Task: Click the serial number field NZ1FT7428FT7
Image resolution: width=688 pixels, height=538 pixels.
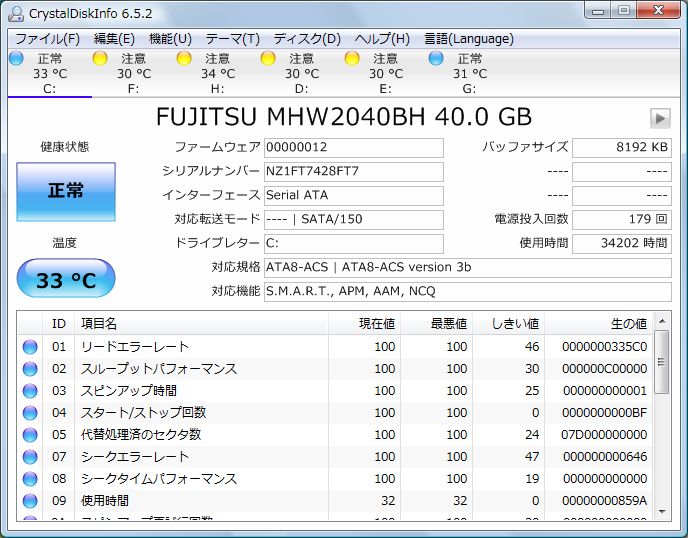Action: (354, 172)
